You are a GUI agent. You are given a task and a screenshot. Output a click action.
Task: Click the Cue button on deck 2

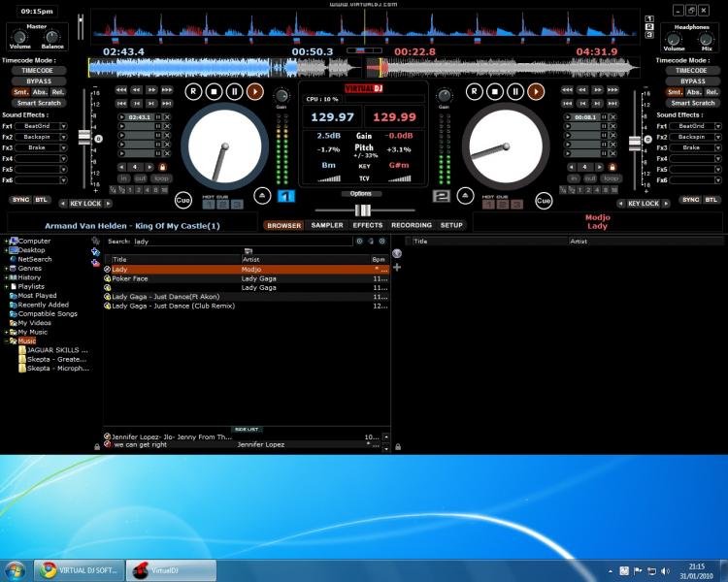[x=544, y=201]
